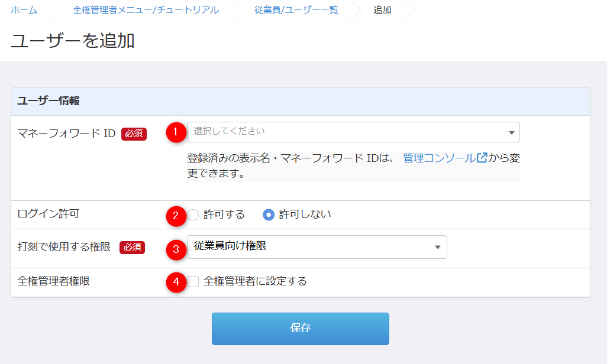Navigate to 従業員/ユーザー一覧 breadcrumb
This screenshot has width=607, height=364.
(296, 10)
